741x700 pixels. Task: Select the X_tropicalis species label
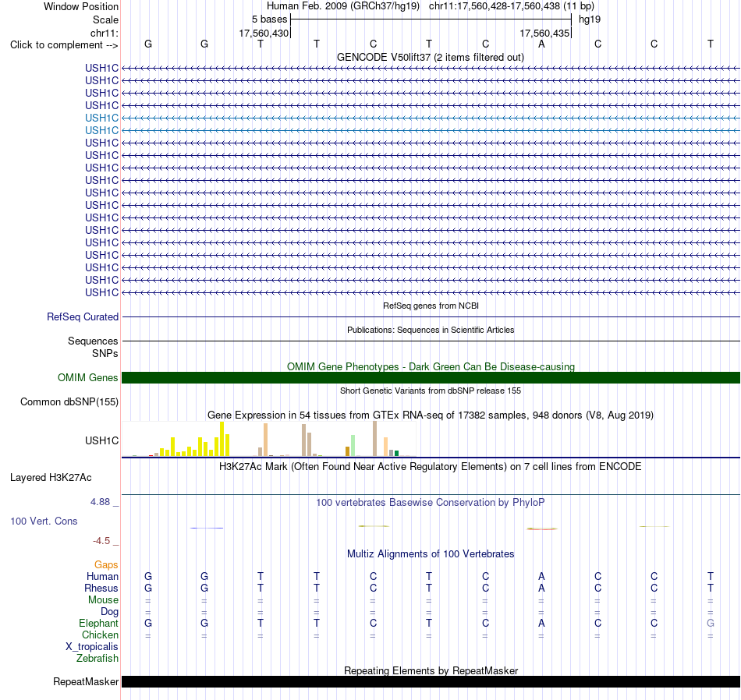[x=92, y=647]
